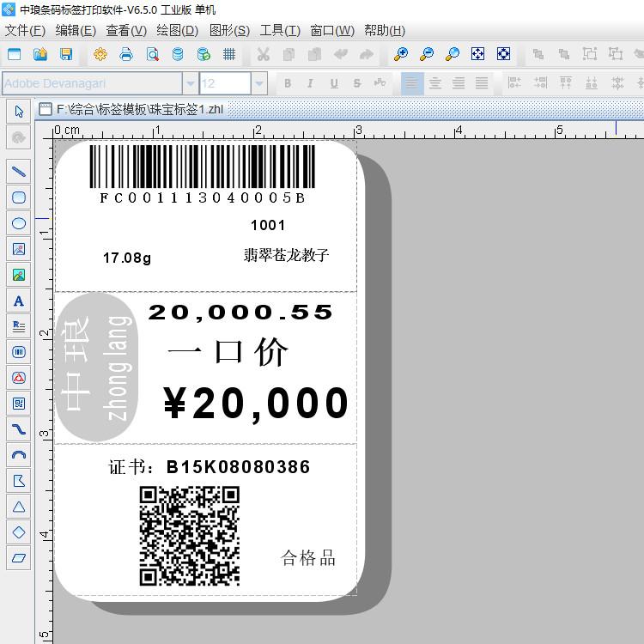Click the Save floppy disk icon
The width and height of the screenshot is (644, 644).
[x=66, y=54]
